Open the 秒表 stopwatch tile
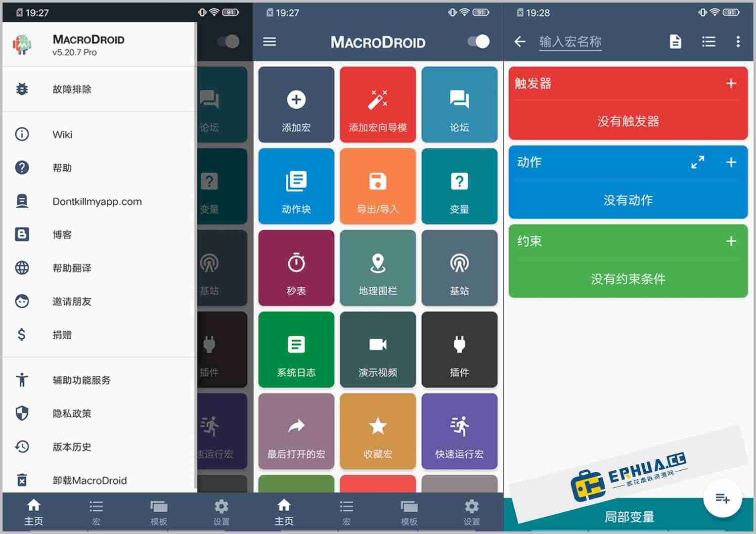This screenshot has width=756, height=534. click(296, 268)
